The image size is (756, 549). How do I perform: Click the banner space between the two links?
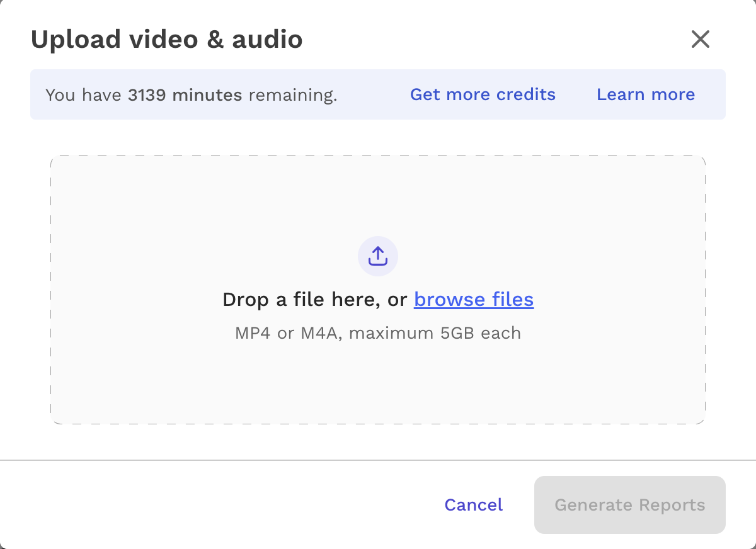pos(576,94)
